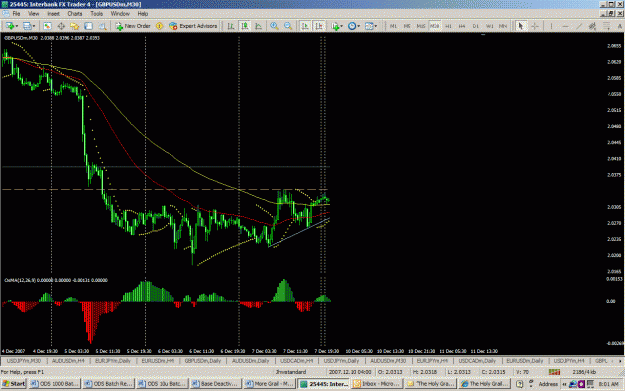Switch to the GBPUSDm,Daily chart tab

tap(202, 361)
